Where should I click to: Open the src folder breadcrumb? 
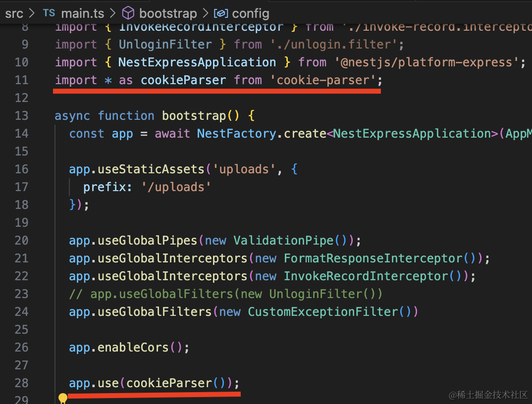pyautogui.click(x=14, y=13)
